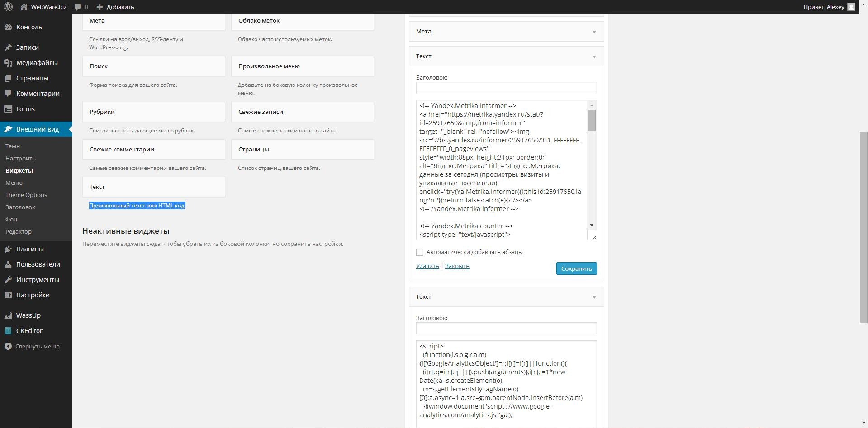Open the Меню submenu item
This screenshot has width=868, height=428.
click(14, 183)
